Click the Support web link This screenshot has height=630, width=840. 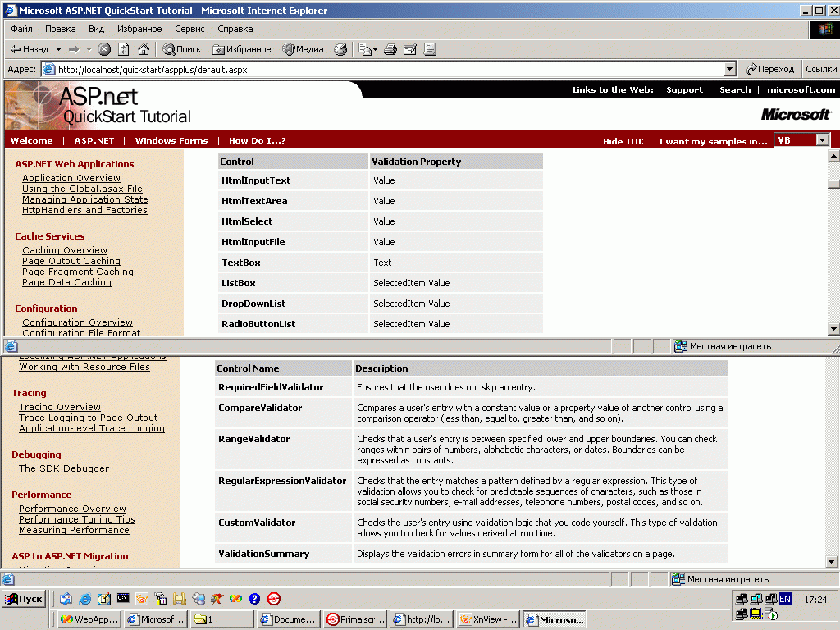684,89
